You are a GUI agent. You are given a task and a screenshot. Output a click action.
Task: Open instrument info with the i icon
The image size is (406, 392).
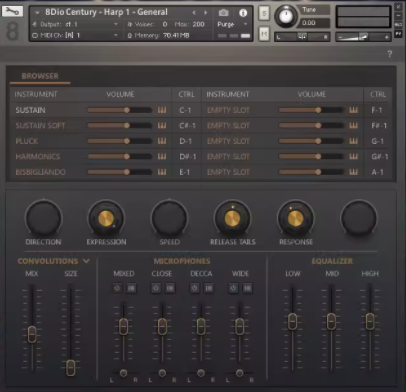(x=243, y=13)
